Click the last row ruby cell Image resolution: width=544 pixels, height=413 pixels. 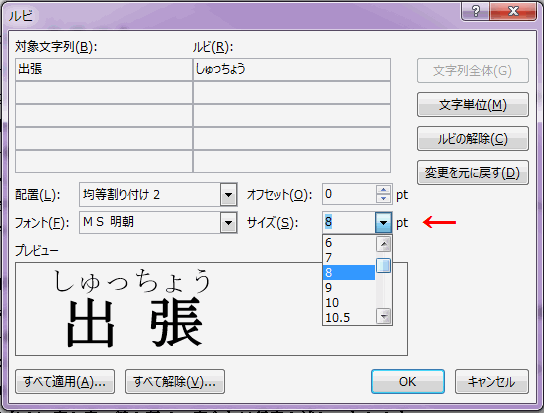click(292, 161)
